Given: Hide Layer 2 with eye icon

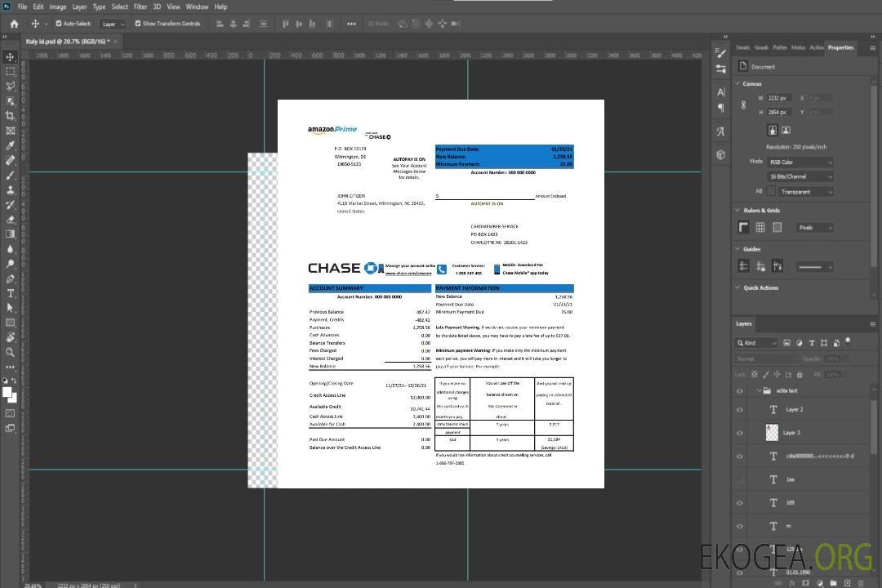Looking at the screenshot, I should (740, 410).
